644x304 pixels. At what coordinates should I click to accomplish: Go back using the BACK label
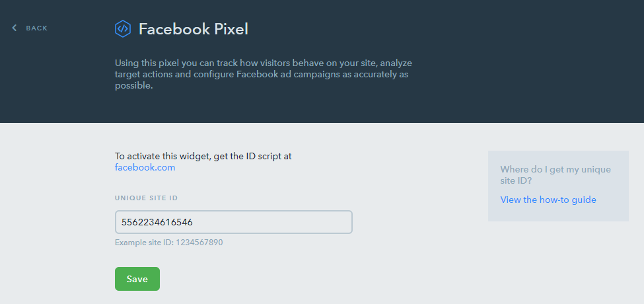pyautogui.click(x=36, y=28)
